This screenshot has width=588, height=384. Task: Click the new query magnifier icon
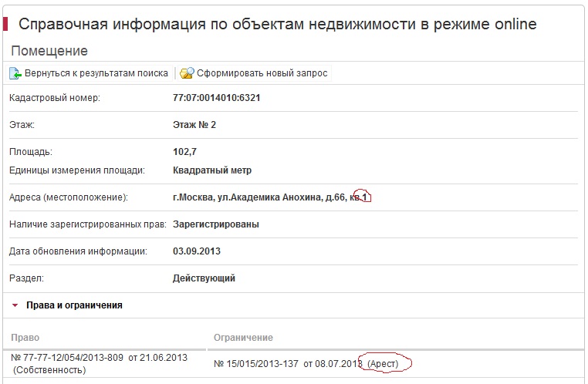point(187,73)
